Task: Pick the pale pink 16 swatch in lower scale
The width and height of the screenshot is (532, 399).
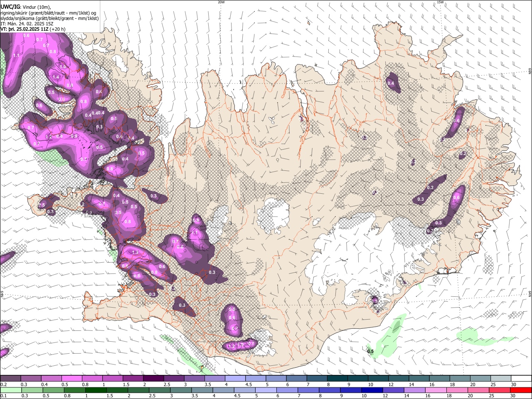Action: [435, 390]
